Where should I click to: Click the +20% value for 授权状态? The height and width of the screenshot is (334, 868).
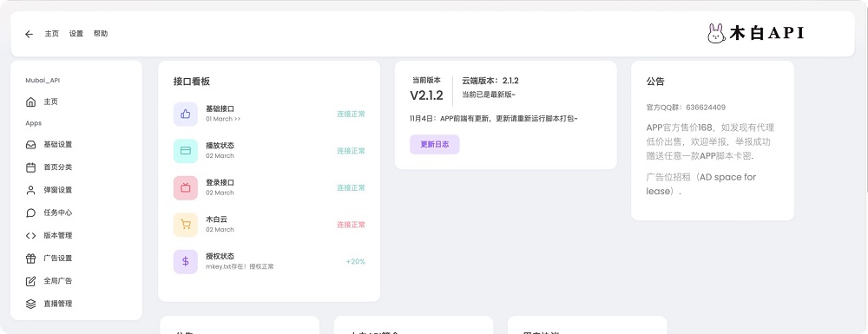tap(355, 261)
